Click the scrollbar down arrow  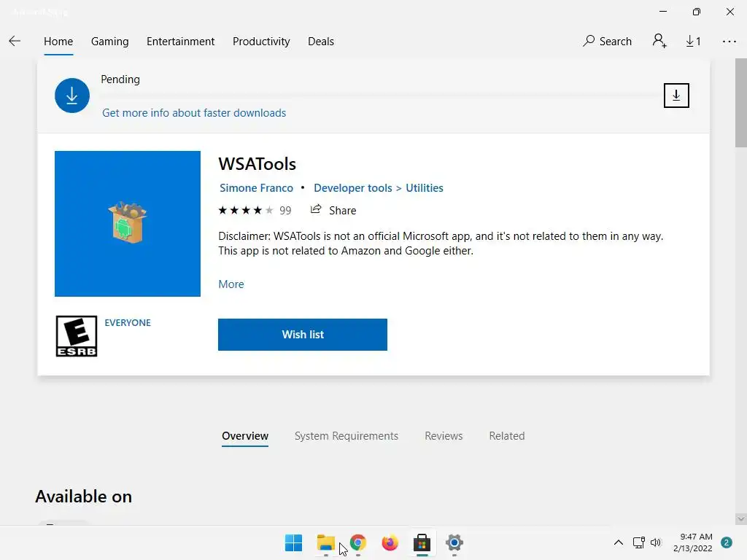click(741, 518)
